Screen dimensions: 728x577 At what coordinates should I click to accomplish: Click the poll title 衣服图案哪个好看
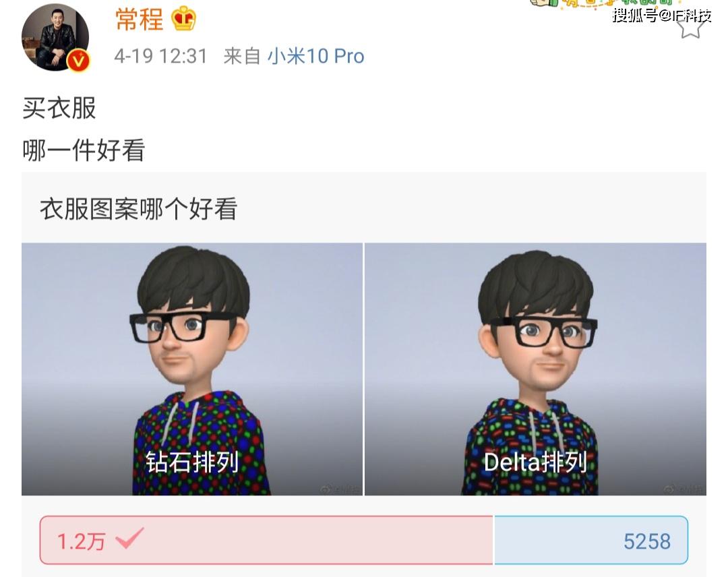point(139,209)
